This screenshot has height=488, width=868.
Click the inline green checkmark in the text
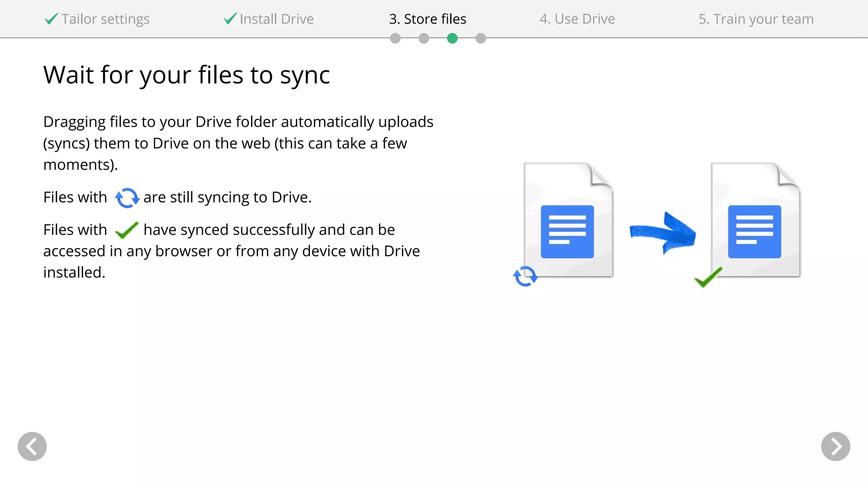tap(126, 230)
